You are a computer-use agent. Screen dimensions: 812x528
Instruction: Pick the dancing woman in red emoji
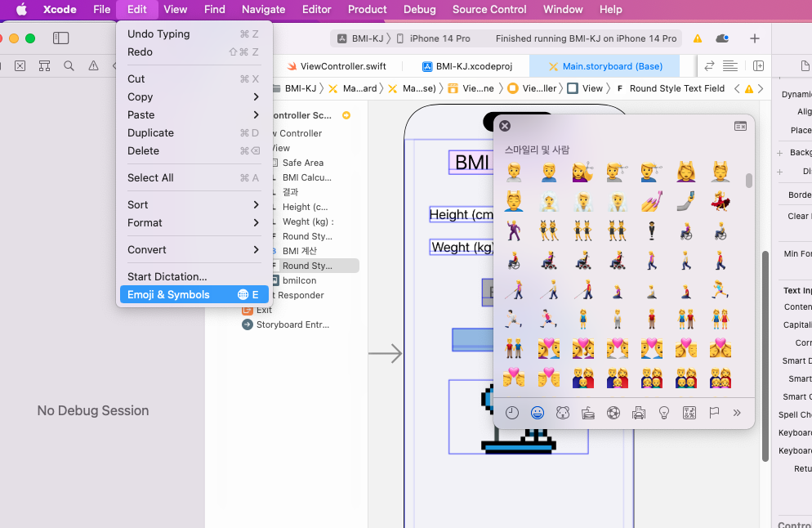721,202
